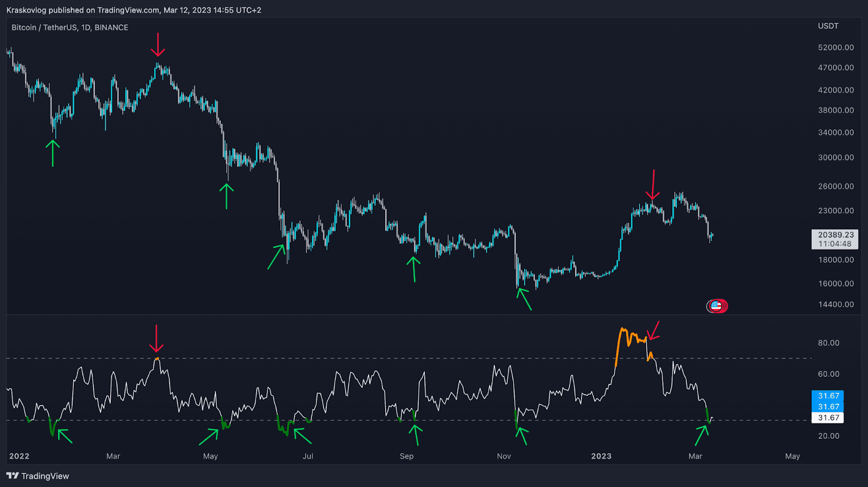Click the Sep label on time axis

pyautogui.click(x=407, y=456)
